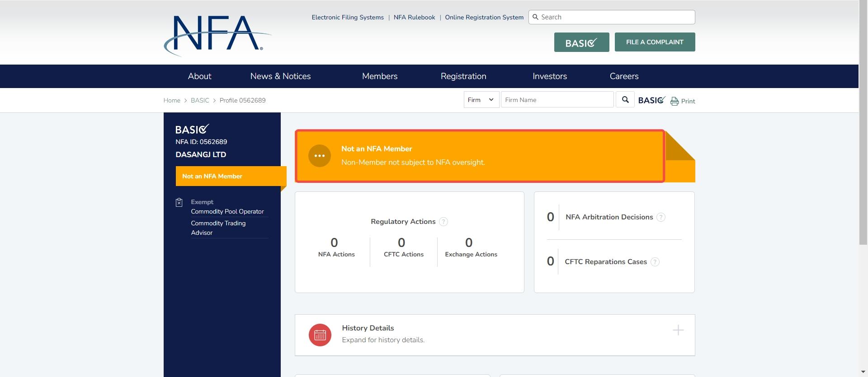Click the Exchange Actions count

pos(469,243)
